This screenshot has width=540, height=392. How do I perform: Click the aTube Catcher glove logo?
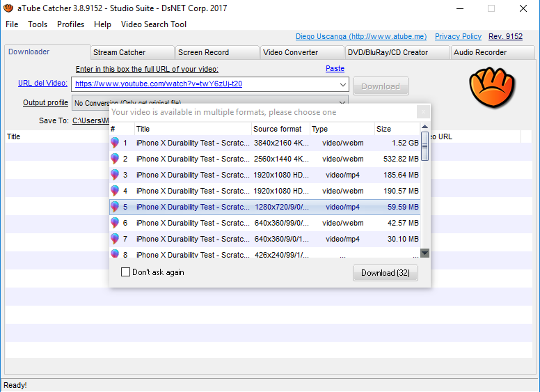(492, 88)
